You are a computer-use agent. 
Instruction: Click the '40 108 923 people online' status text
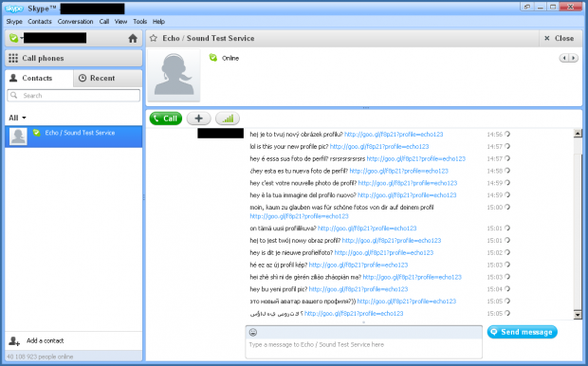click(40, 357)
